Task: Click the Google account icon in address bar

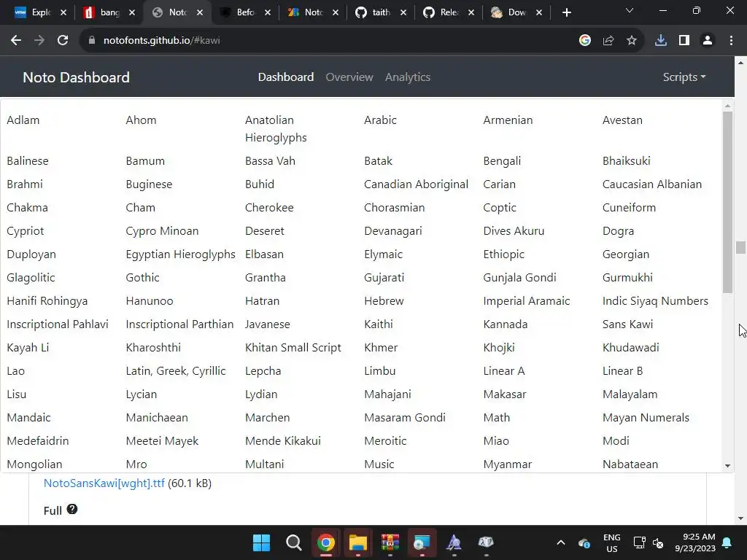Action: (585, 41)
